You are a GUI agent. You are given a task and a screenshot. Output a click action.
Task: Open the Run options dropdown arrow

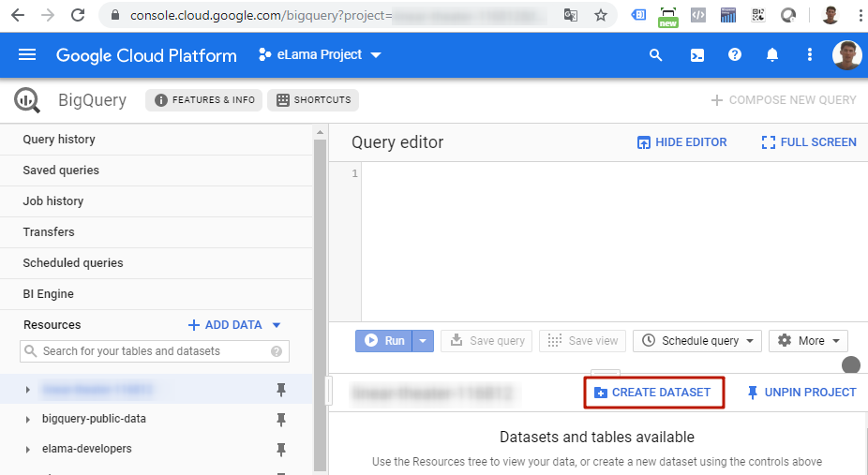(423, 341)
